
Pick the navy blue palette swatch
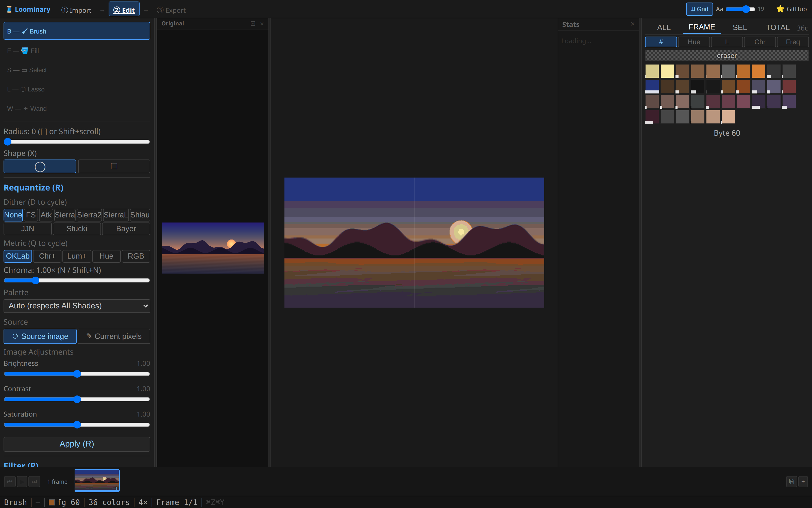[652, 86]
